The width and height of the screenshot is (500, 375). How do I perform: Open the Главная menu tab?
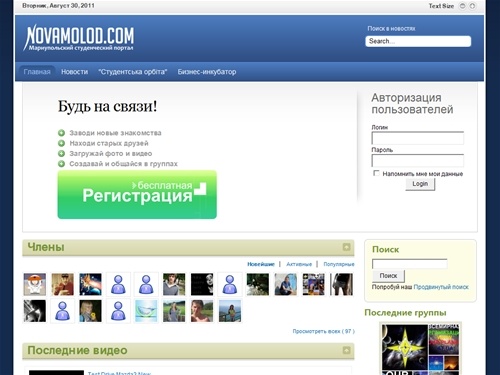(37, 72)
